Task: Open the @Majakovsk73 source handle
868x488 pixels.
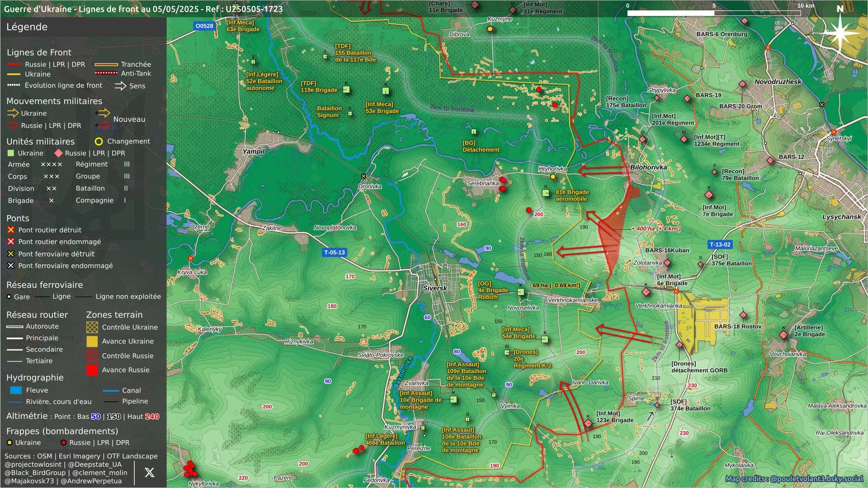Action: [29, 481]
